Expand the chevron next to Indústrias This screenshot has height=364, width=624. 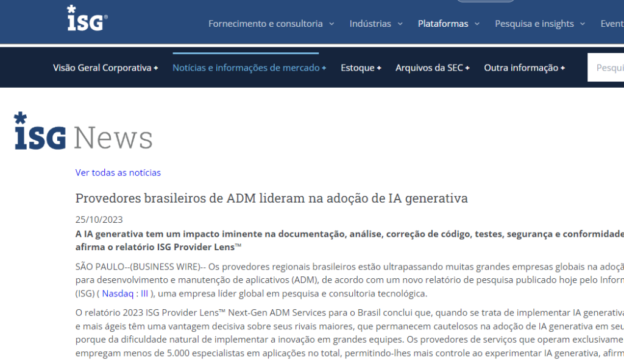pyautogui.click(x=400, y=24)
